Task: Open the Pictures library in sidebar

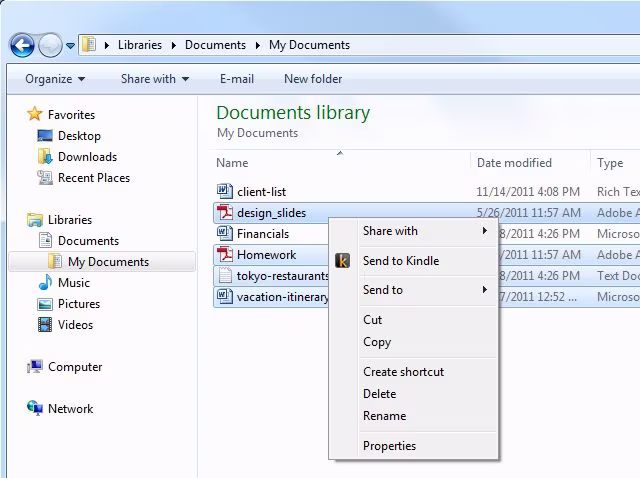Action: pos(79,304)
